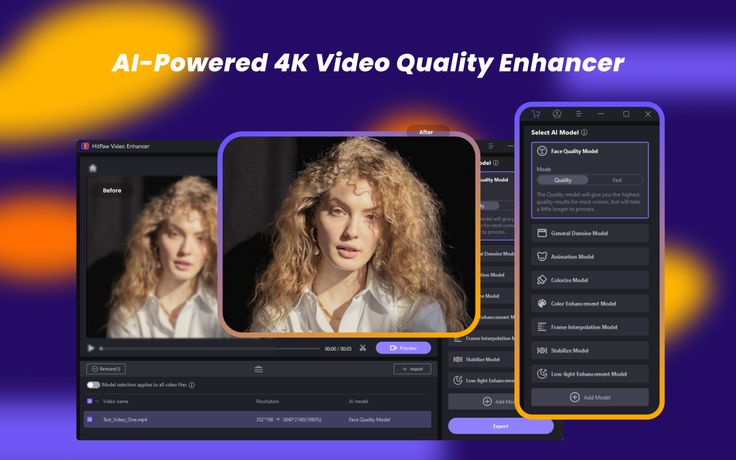Uncheck the Test_Video_One.mp4 checkbox
The image size is (736, 460).
89,419
